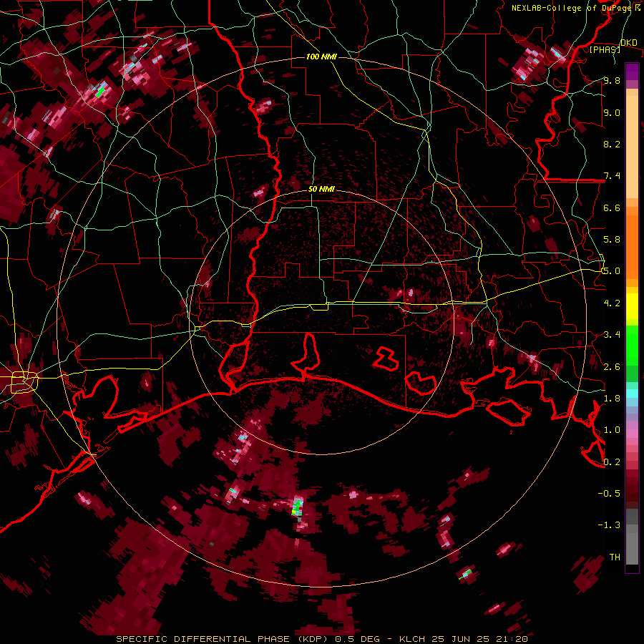Viewport: 644px width, 644px height.
Task: Click the 4.2 legend value
Action: pos(612,303)
